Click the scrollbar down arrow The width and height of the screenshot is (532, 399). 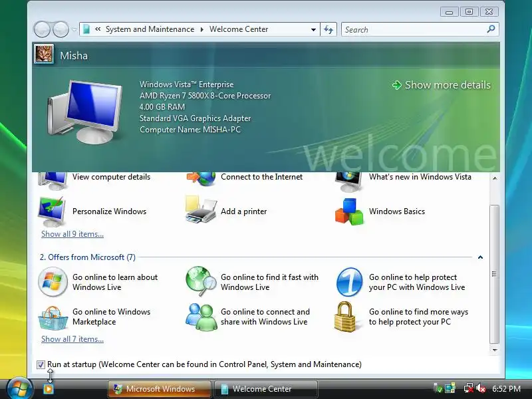point(495,350)
